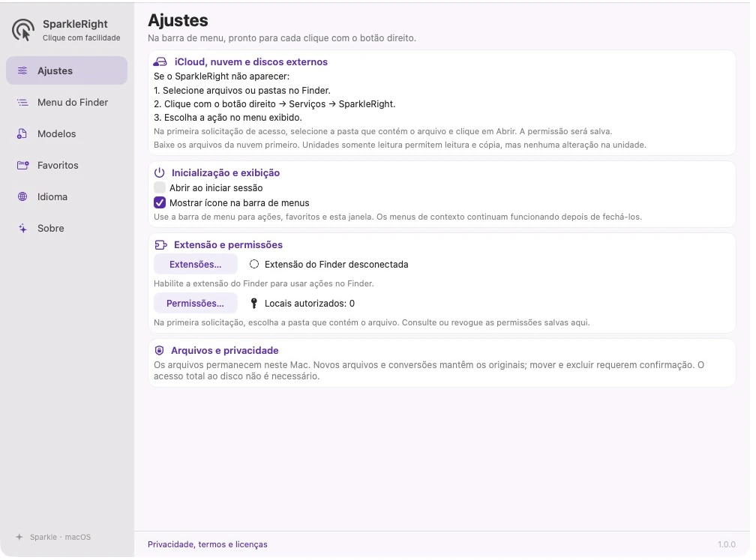The width and height of the screenshot is (756, 560).
Task: Click the note starting Use a barra de menu para ações
Action: coord(397,217)
